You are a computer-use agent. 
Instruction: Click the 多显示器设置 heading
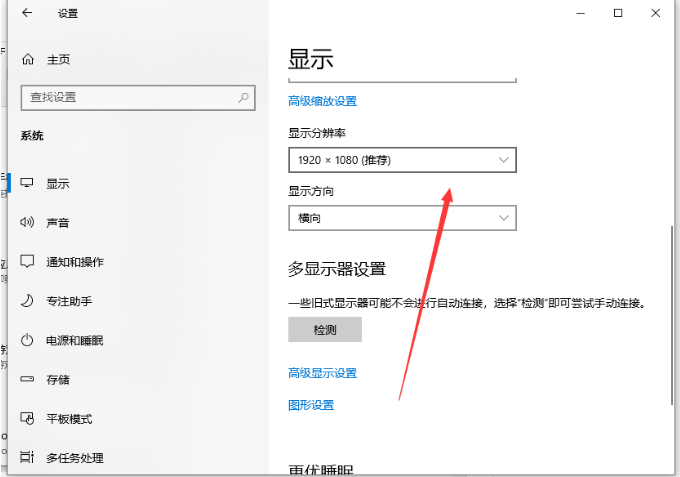[337, 269]
